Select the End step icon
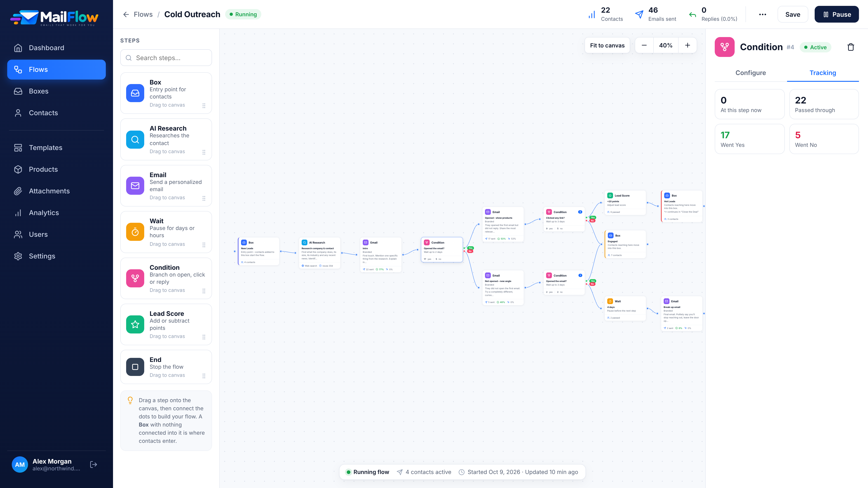 click(135, 367)
